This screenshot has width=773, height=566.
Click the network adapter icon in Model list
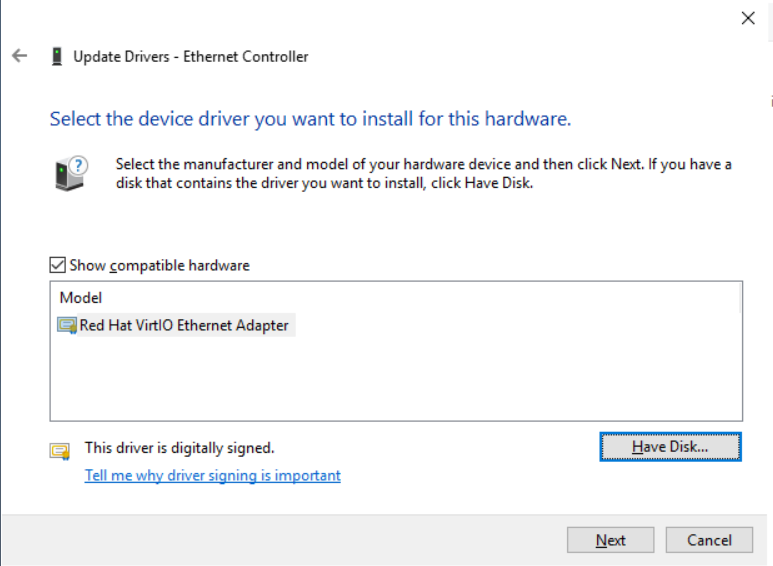(68, 325)
